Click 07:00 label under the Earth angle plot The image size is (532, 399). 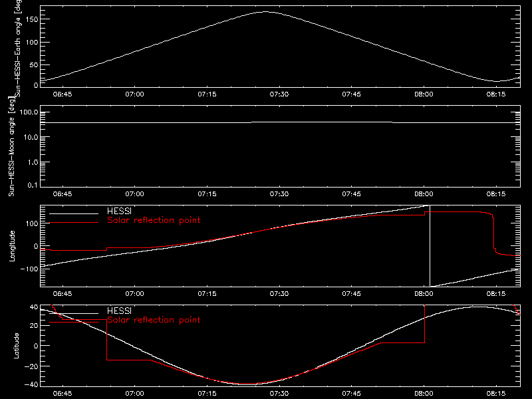135,94
